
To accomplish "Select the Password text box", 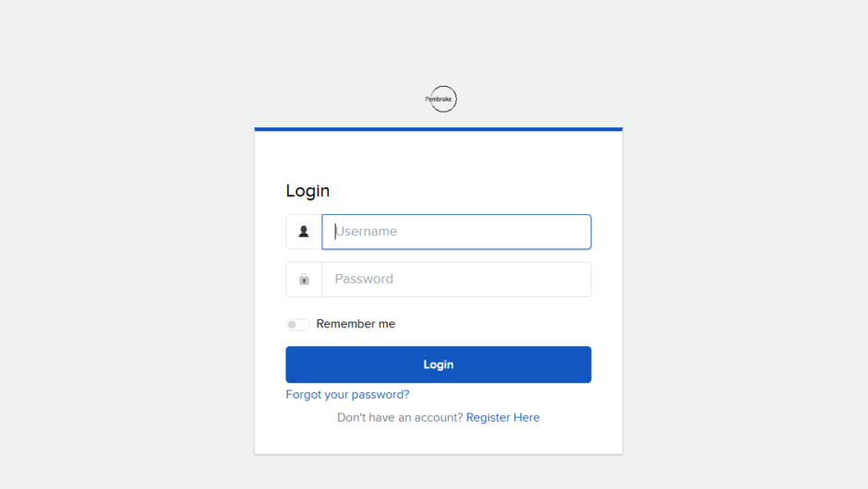I will point(456,280).
